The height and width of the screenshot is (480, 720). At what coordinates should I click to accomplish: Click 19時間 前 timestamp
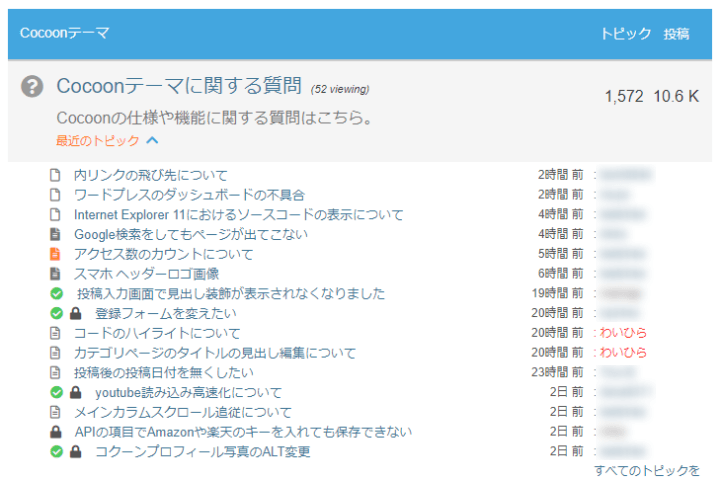(557, 293)
